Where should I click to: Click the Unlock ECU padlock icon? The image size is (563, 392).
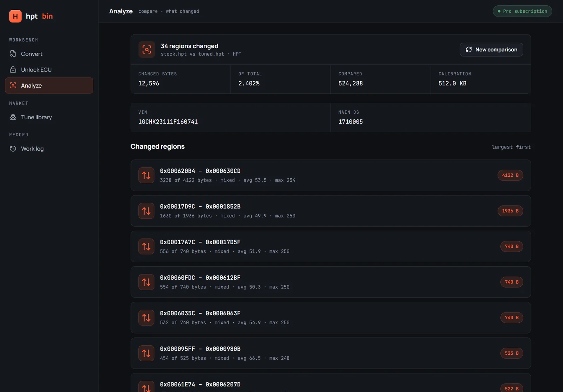(13, 70)
